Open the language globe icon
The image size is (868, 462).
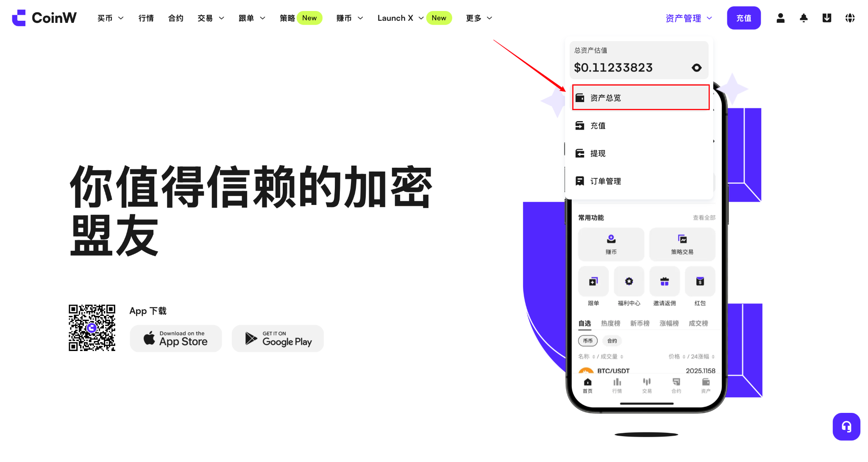pyautogui.click(x=850, y=18)
